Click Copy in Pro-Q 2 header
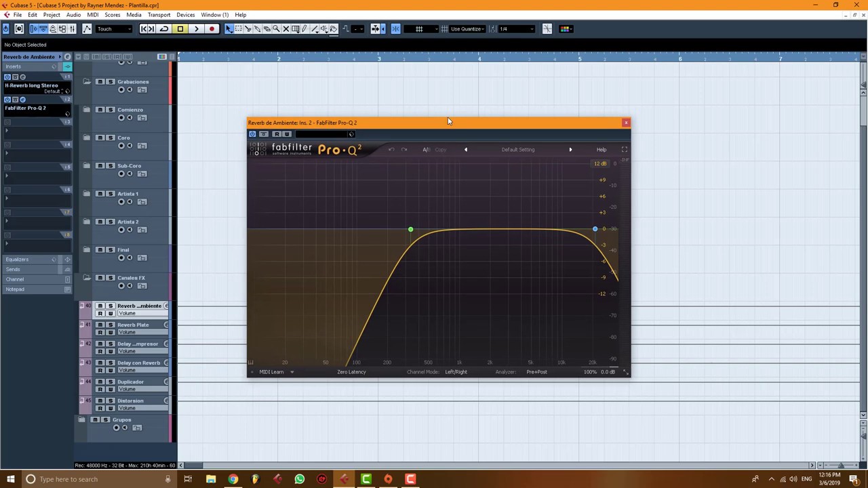This screenshot has height=488, width=868. coord(441,149)
